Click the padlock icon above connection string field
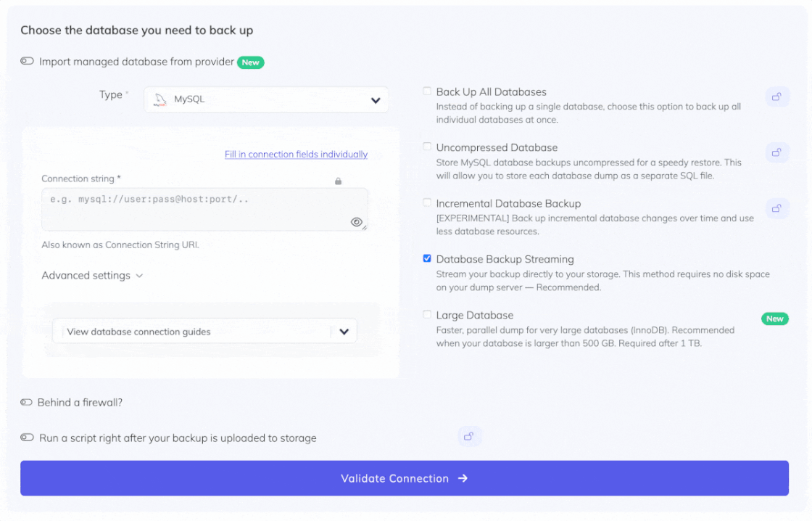The image size is (812, 521). [338, 181]
